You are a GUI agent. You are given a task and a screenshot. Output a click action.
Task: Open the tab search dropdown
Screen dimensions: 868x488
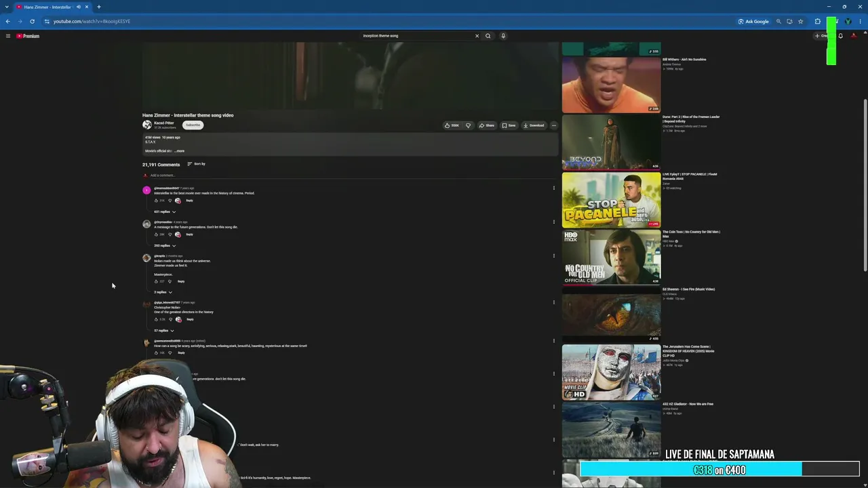pyautogui.click(x=6, y=7)
